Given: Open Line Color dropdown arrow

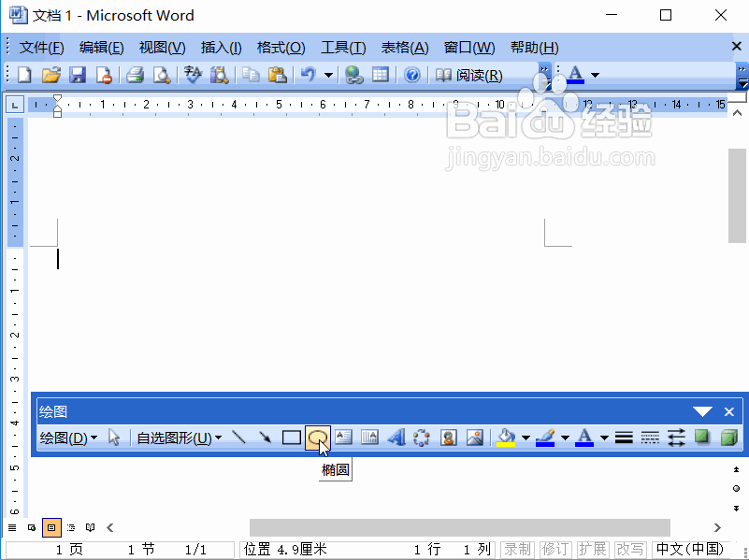Looking at the screenshot, I should pyautogui.click(x=565, y=438).
